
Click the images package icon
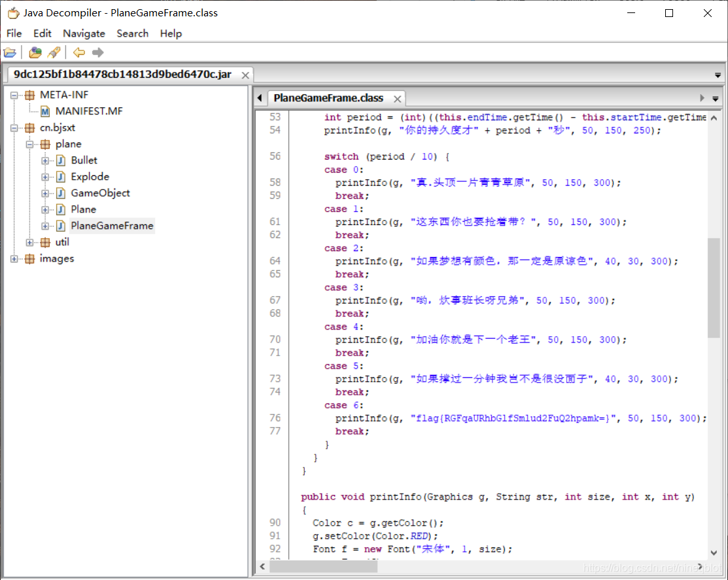pyautogui.click(x=29, y=259)
